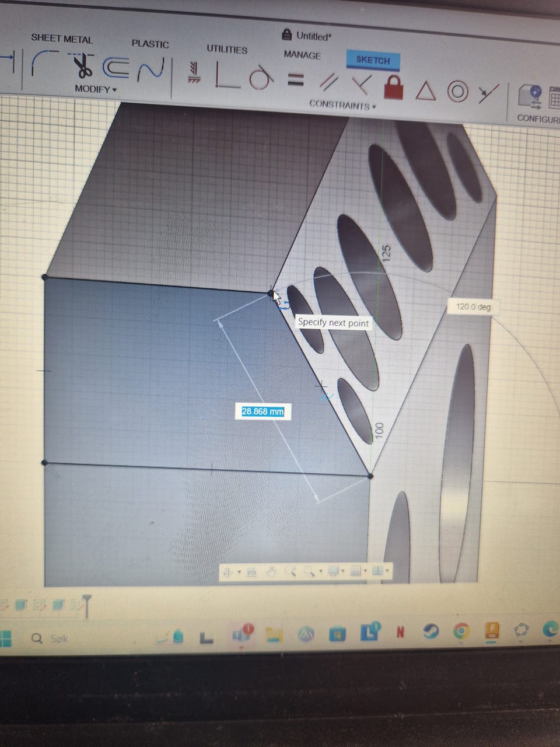The height and width of the screenshot is (747, 560).
Task: Switch to the UTILITIES tab
Action: (x=227, y=50)
